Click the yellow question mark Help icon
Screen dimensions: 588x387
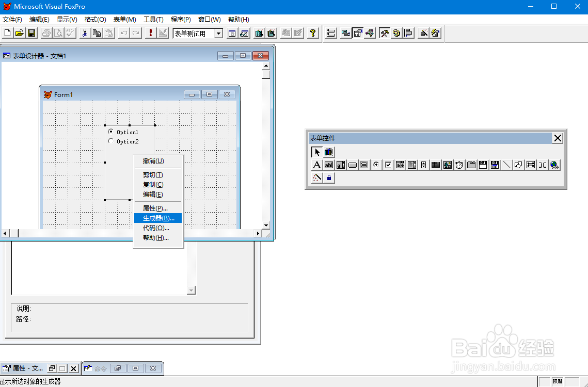click(x=313, y=33)
